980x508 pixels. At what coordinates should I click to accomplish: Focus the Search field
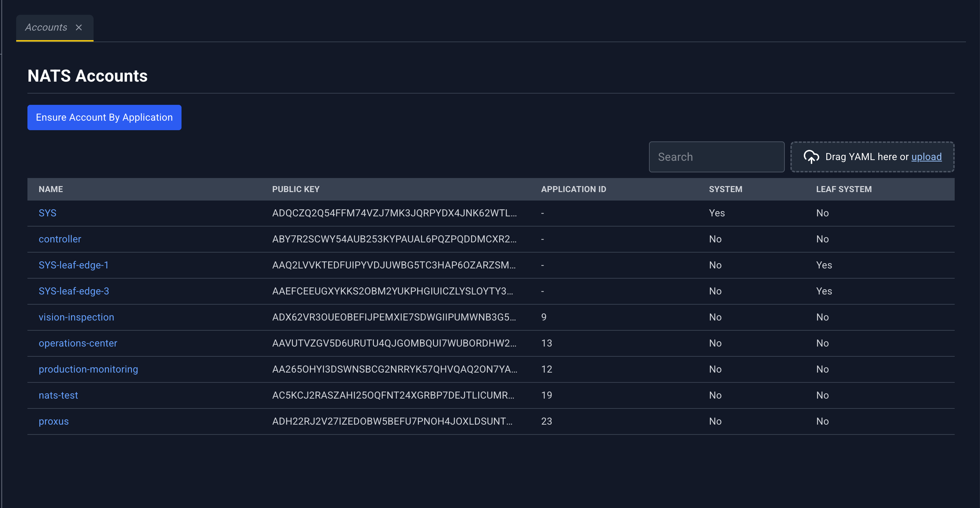[x=717, y=157]
